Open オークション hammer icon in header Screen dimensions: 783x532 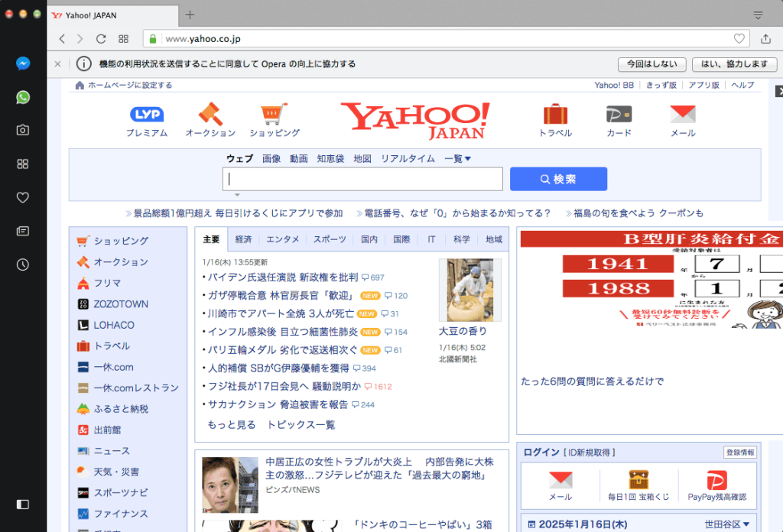pos(210,120)
